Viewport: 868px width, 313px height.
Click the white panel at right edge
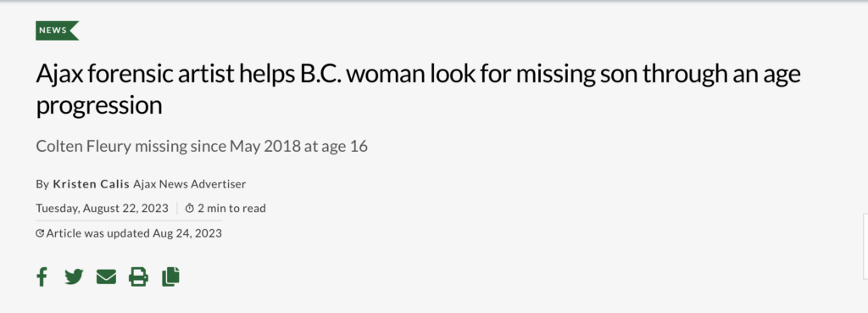point(865,246)
